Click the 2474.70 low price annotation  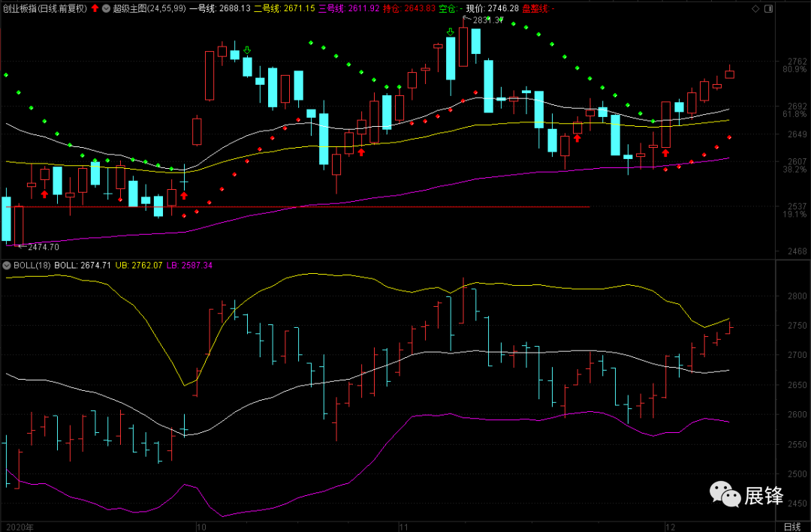pos(44,247)
